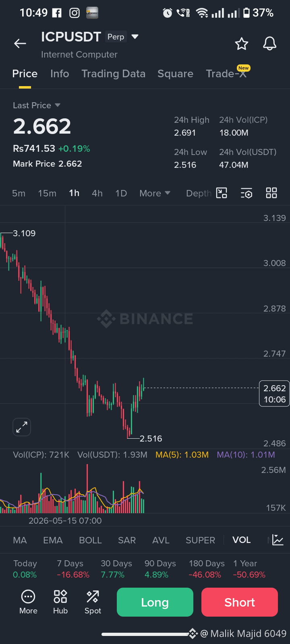Open the Info tab

[60, 74]
